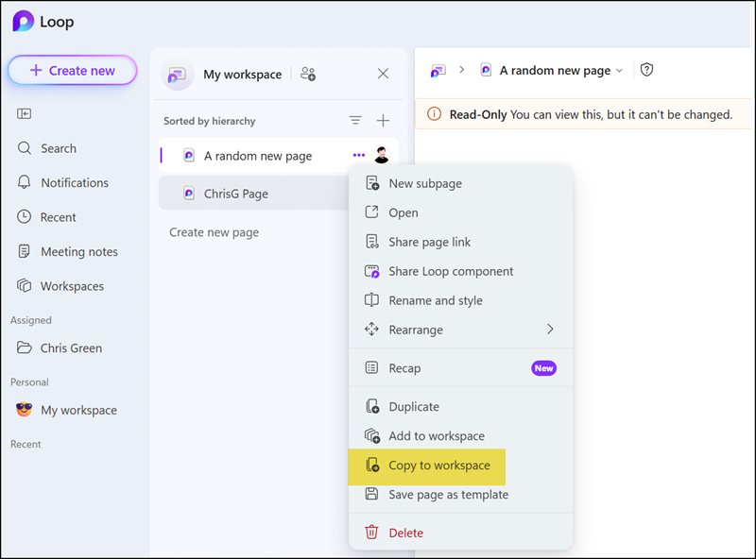This screenshot has height=559, width=756.
Task: Click Create new page link
Action: pyautogui.click(x=215, y=232)
